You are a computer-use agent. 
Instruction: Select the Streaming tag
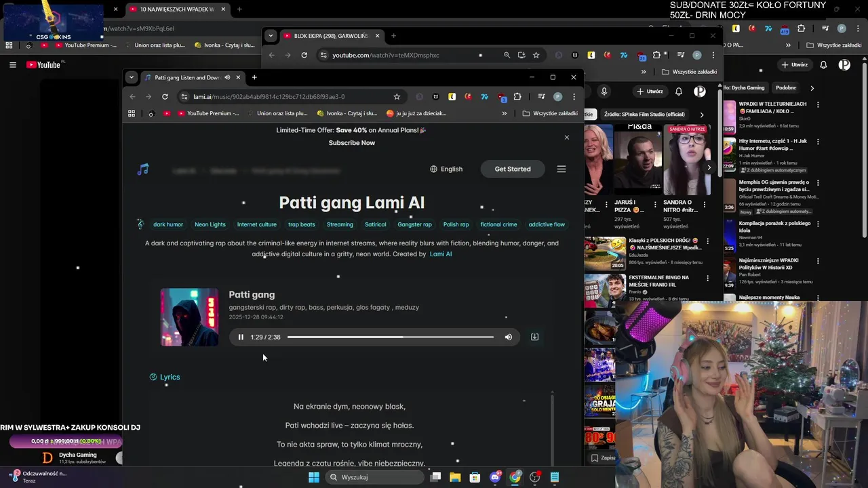340,224
